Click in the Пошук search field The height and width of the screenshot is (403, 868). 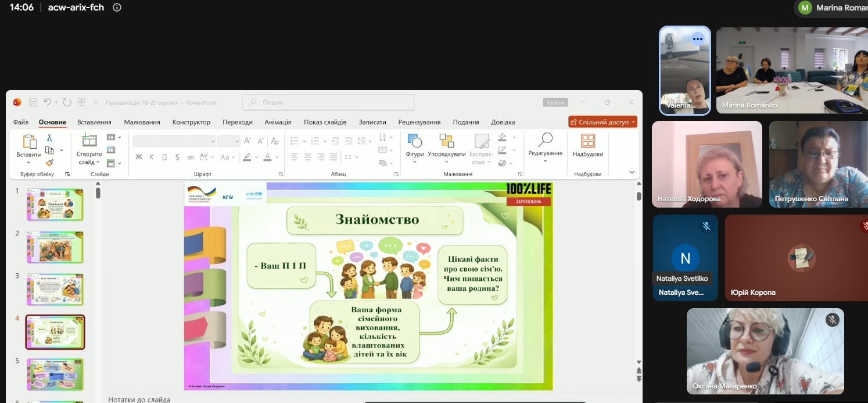(x=328, y=102)
